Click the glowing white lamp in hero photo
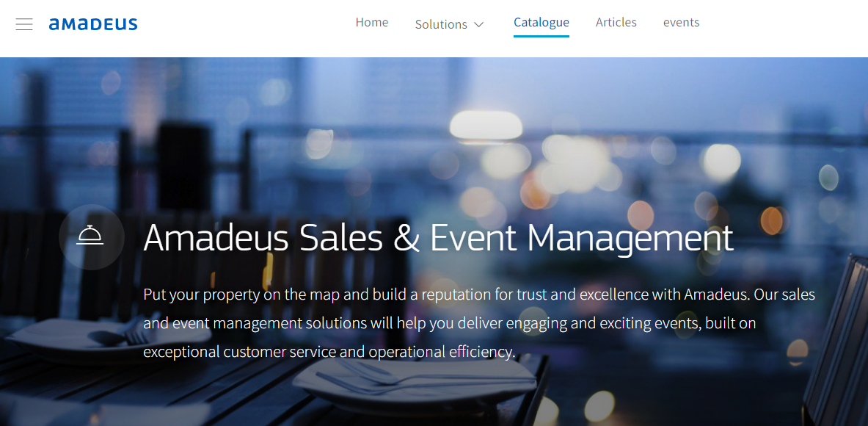This screenshot has height=426, width=868. pyautogui.click(x=486, y=125)
